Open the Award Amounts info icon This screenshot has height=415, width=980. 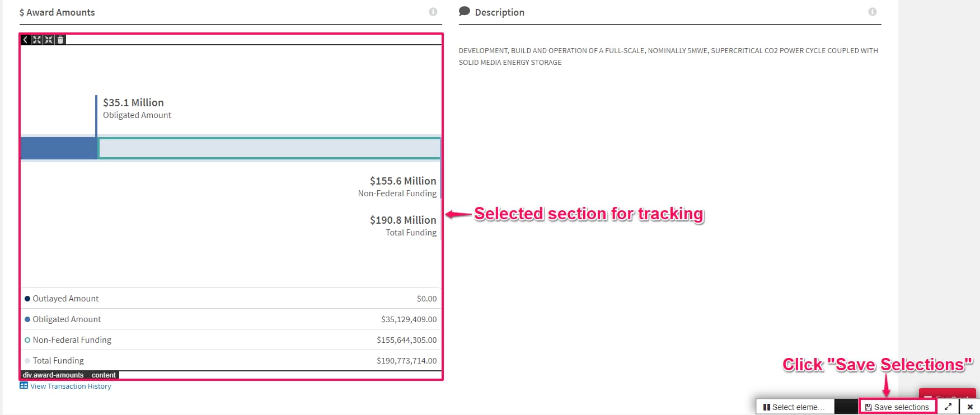[x=432, y=12]
